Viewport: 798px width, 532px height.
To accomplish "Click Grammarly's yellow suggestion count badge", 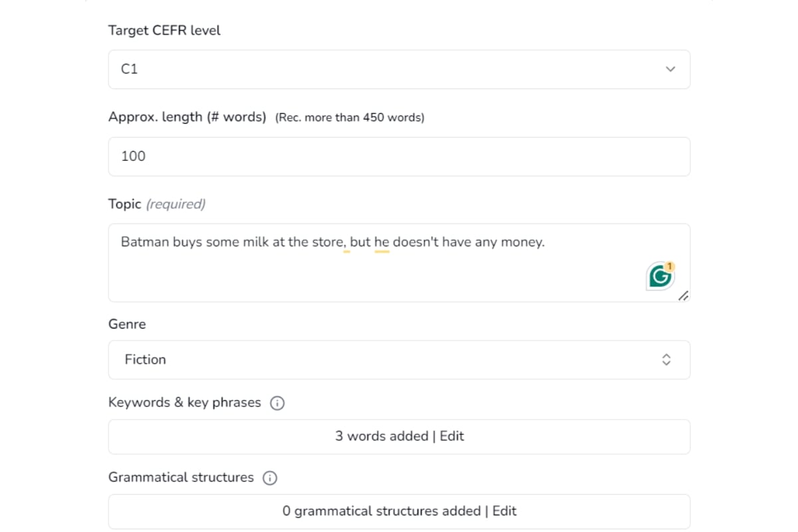I will point(670,265).
